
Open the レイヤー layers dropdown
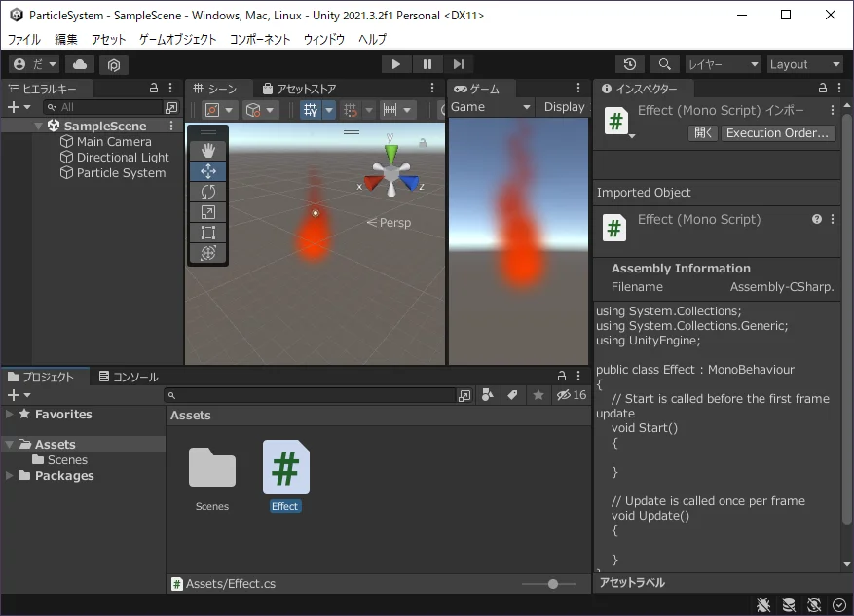724,64
